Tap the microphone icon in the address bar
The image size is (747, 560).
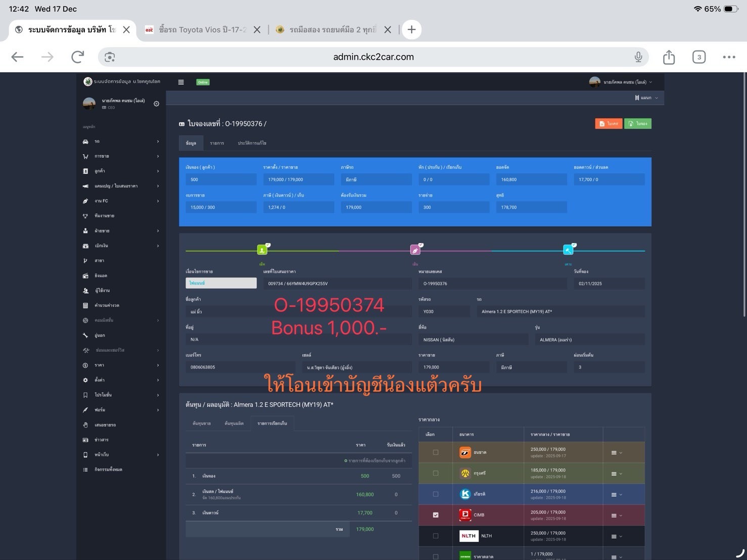tap(638, 57)
